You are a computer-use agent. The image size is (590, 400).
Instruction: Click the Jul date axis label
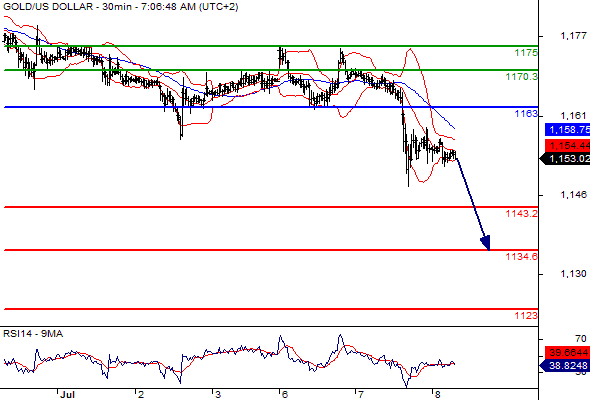pos(67,395)
